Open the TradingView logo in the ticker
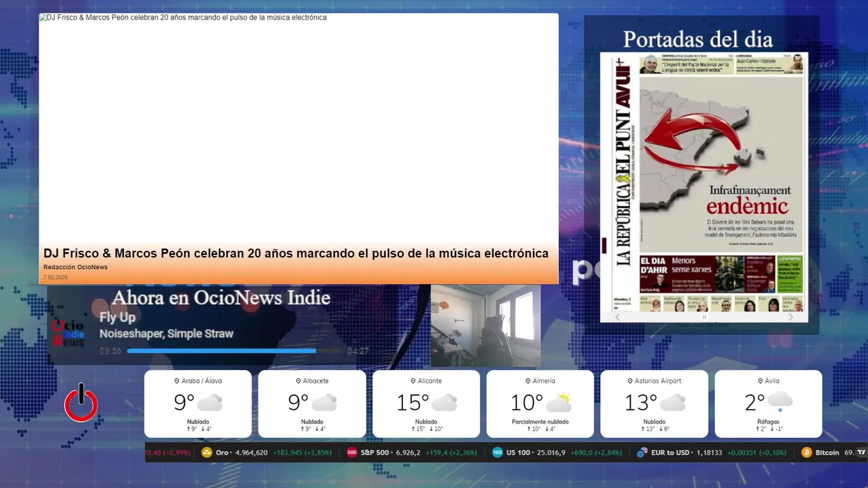Image resolution: width=868 pixels, height=488 pixels. click(861, 452)
